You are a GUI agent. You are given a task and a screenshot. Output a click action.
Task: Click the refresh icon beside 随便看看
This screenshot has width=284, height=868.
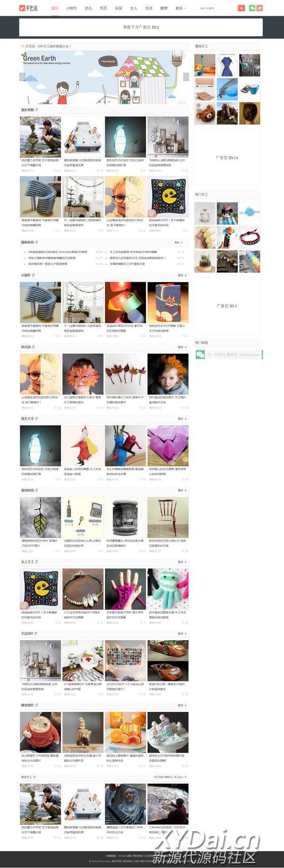pyautogui.click(x=36, y=243)
